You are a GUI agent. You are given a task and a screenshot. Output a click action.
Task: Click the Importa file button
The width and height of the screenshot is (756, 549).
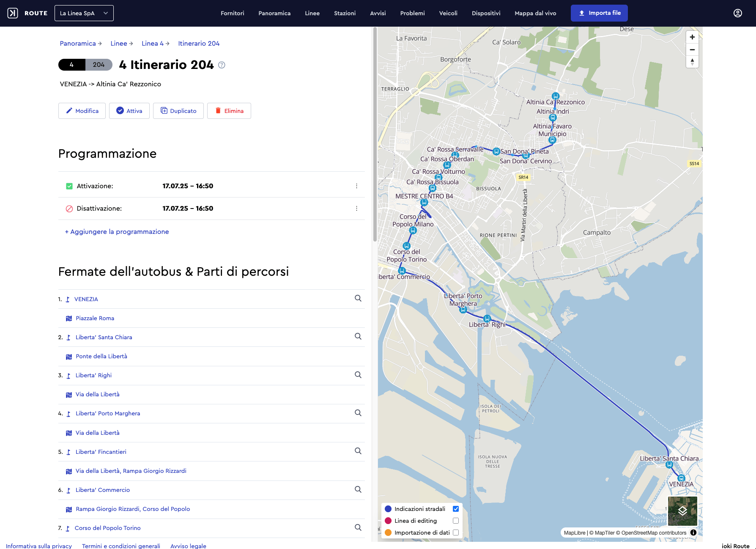coord(599,13)
